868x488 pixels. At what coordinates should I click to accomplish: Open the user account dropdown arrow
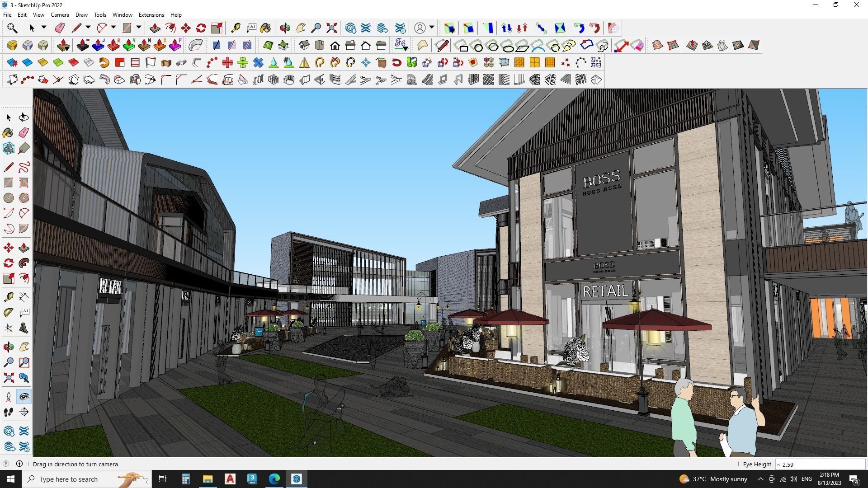click(x=432, y=28)
